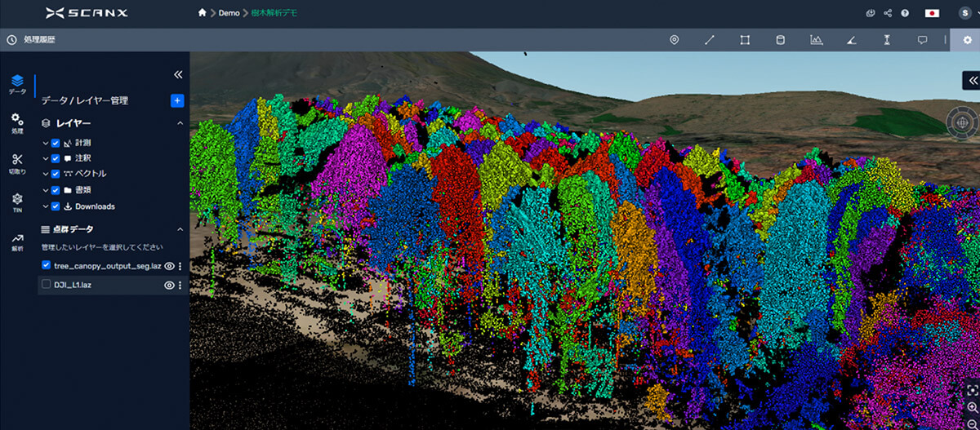Uncheck the tree_canopy_output_seg.laz checkbox

tap(47, 265)
